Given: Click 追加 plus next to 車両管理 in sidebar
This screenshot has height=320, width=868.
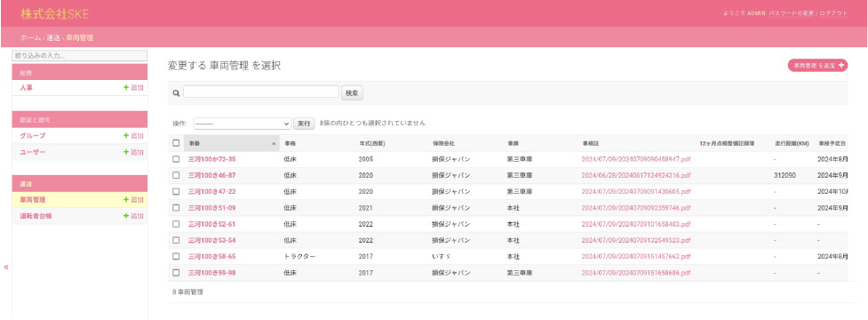Looking at the screenshot, I should tap(133, 199).
